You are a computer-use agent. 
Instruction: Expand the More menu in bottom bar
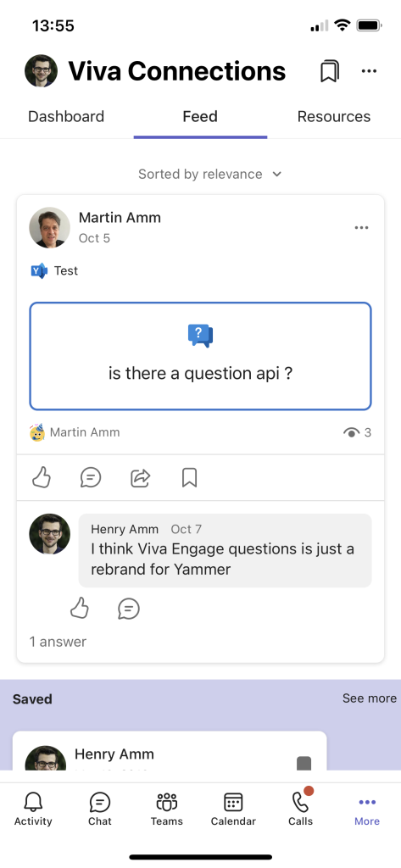click(367, 809)
